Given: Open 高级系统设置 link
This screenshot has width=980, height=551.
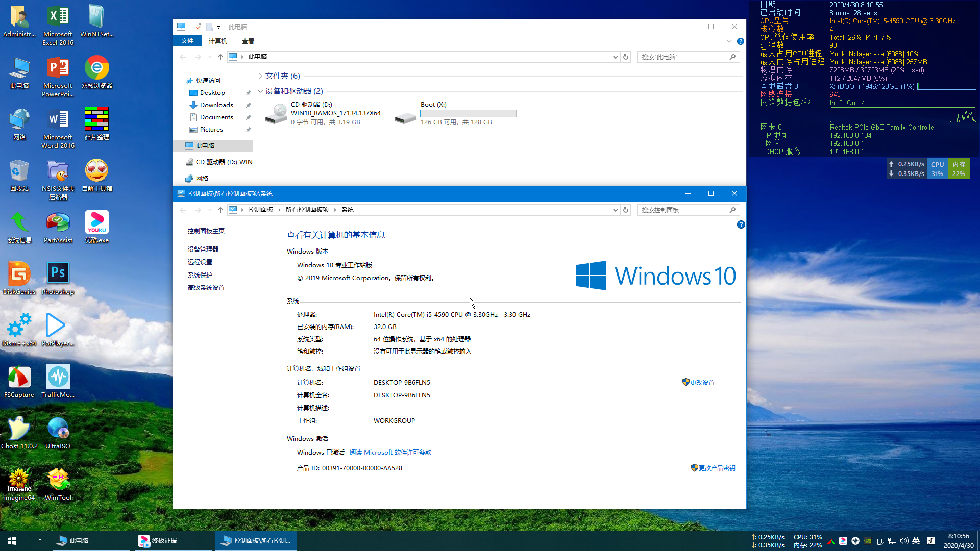Looking at the screenshot, I should point(206,287).
